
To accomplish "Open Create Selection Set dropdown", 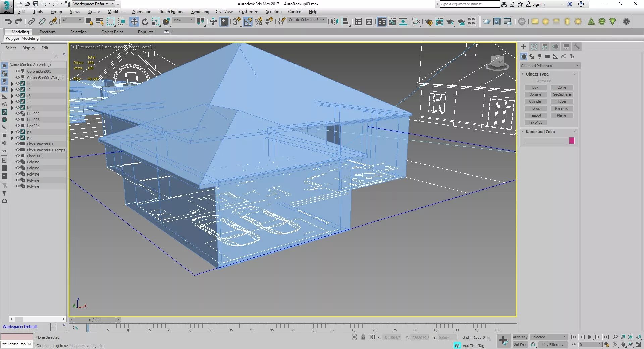I will [x=307, y=20].
